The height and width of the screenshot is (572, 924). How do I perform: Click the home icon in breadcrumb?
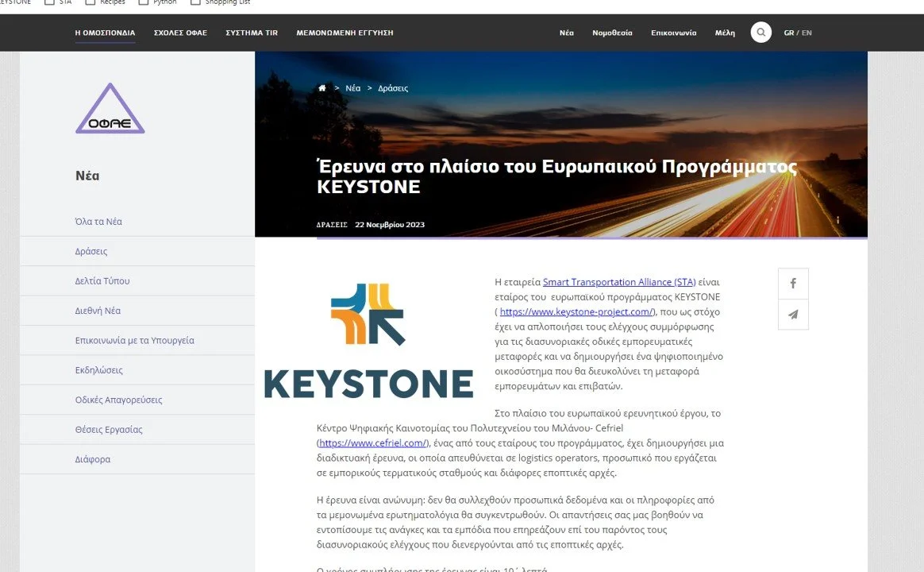point(321,88)
